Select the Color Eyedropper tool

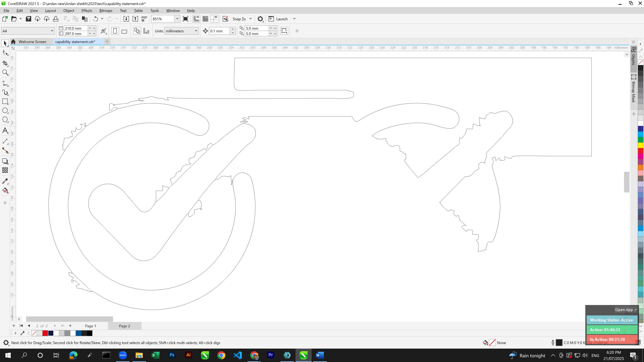point(5,181)
